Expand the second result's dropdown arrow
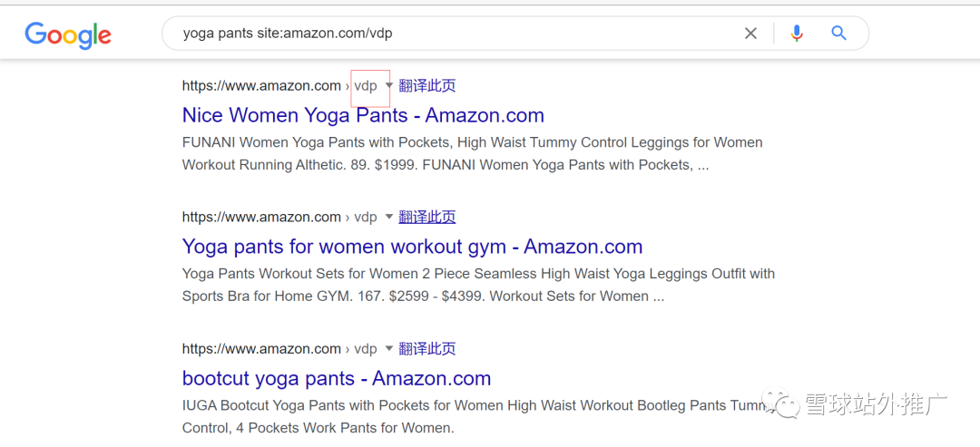This screenshot has width=980, height=447. [388, 217]
